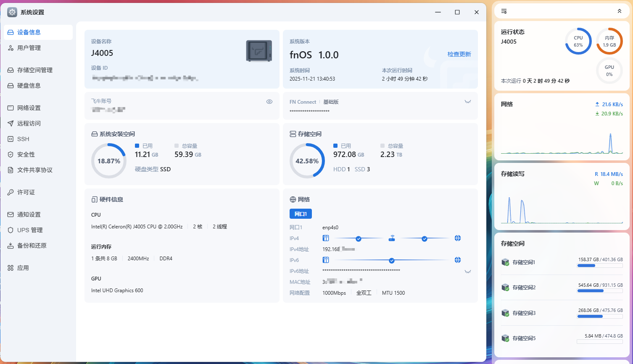Reveal the hidden IPv6地址 value
This screenshot has width=633, height=364.
(x=467, y=271)
